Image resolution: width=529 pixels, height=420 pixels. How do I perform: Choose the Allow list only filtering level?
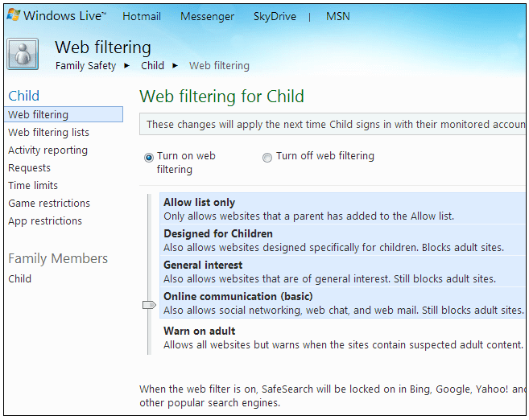tap(342, 208)
